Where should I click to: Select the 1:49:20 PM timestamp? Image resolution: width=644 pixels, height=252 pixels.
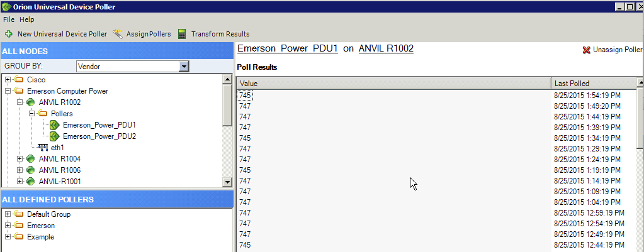[x=587, y=106]
